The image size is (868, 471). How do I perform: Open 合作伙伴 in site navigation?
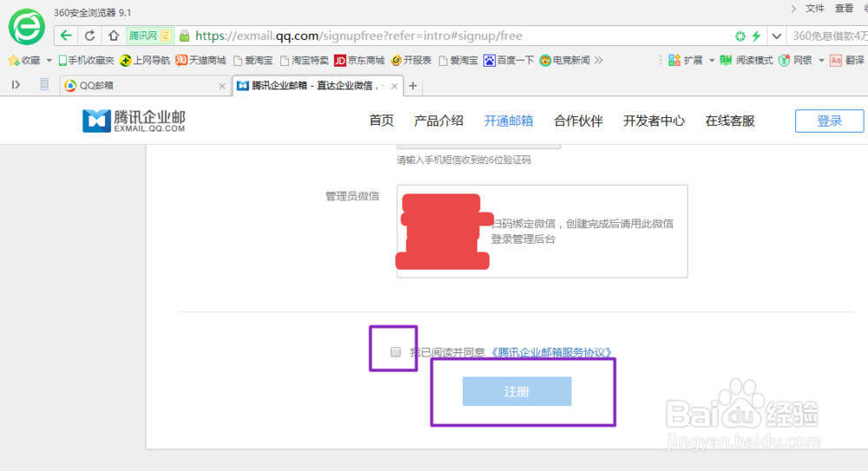pos(578,121)
